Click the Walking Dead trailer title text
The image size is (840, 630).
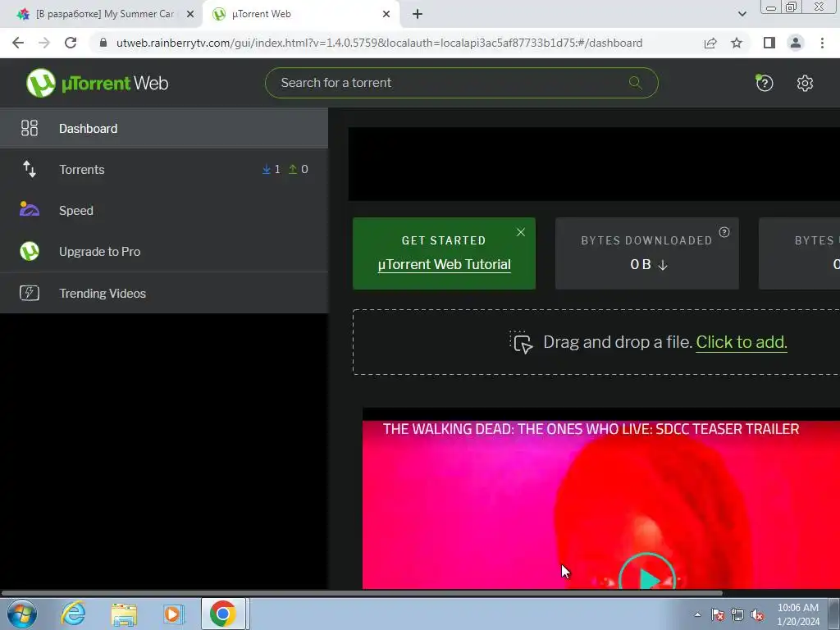tap(591, 429)
